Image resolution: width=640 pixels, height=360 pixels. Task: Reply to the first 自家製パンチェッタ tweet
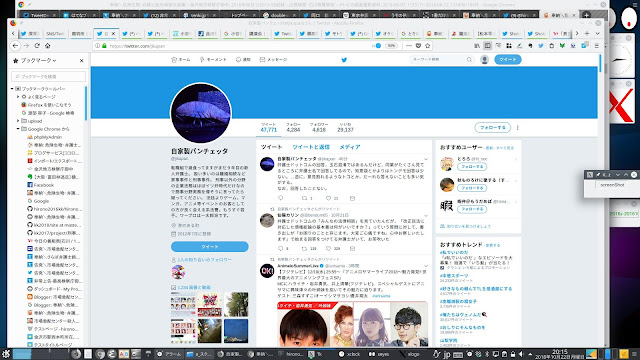pyautogui.click(x=280, y=198)
